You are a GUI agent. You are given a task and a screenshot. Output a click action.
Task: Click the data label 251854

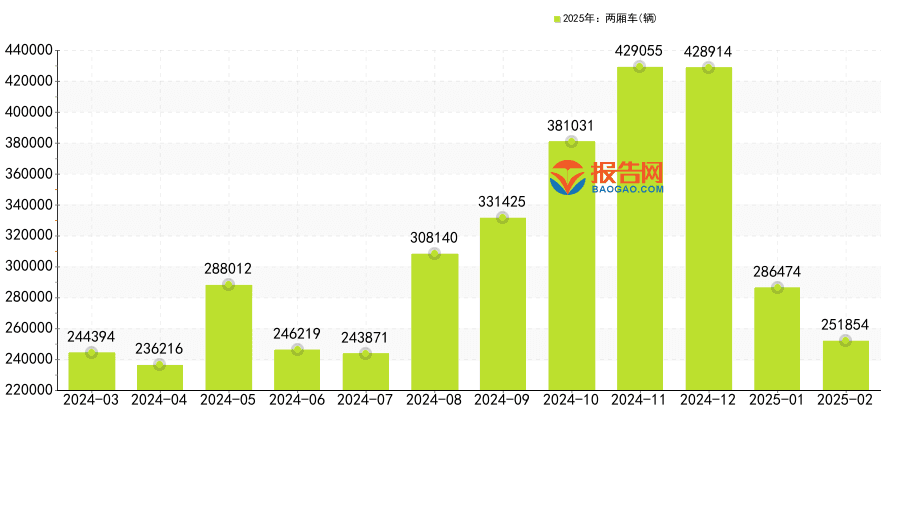pos(845,325)
